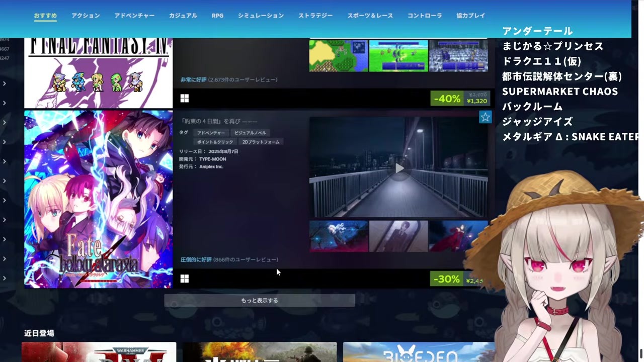This screenshot has width=644, height=362.
Task: Open the コントローラ tab
Action: coord(425,16)
